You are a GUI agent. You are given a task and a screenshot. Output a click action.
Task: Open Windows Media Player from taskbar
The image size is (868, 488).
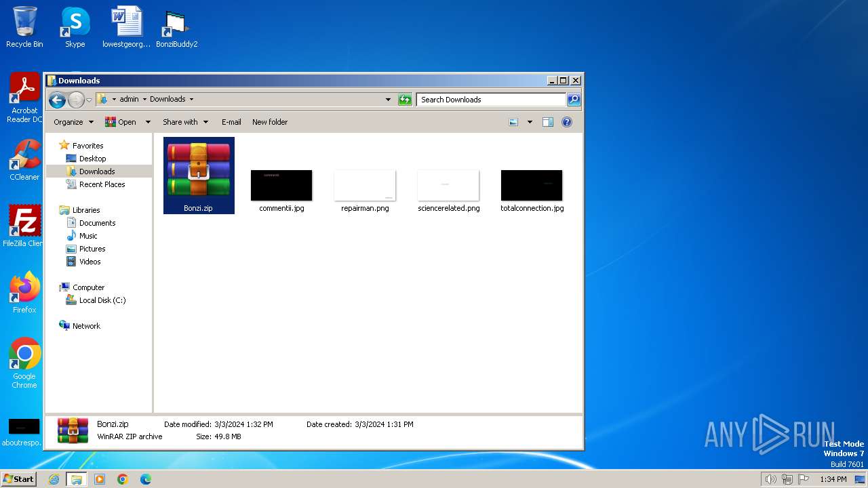100,479
